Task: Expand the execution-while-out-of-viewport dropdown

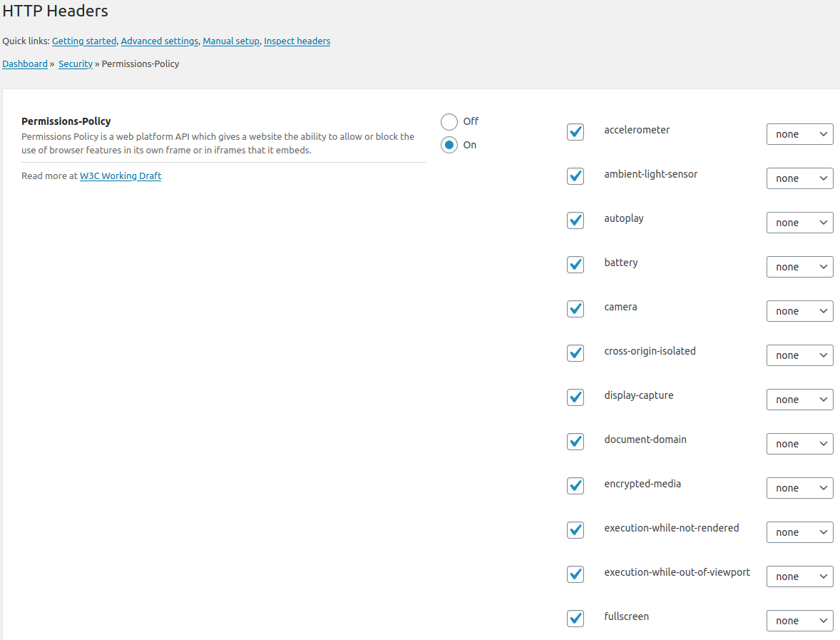Action: (x=799, y=576)
